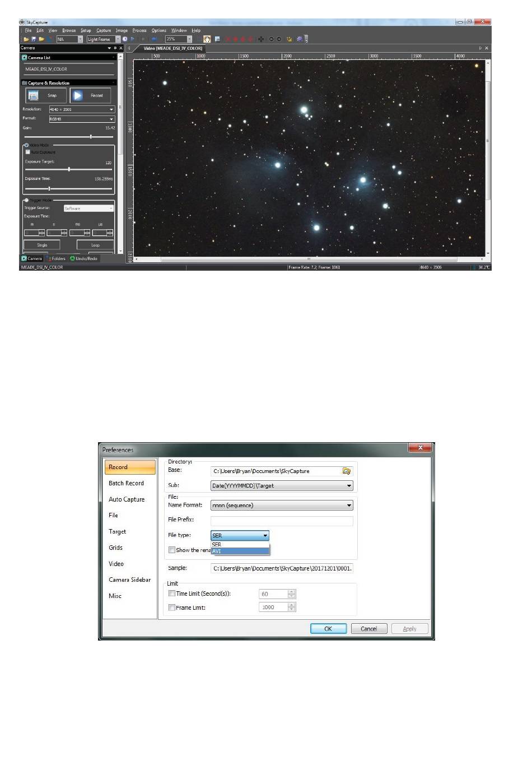
Task: Click the open-folder icon at the toolbar start
Action: (26, 39)
